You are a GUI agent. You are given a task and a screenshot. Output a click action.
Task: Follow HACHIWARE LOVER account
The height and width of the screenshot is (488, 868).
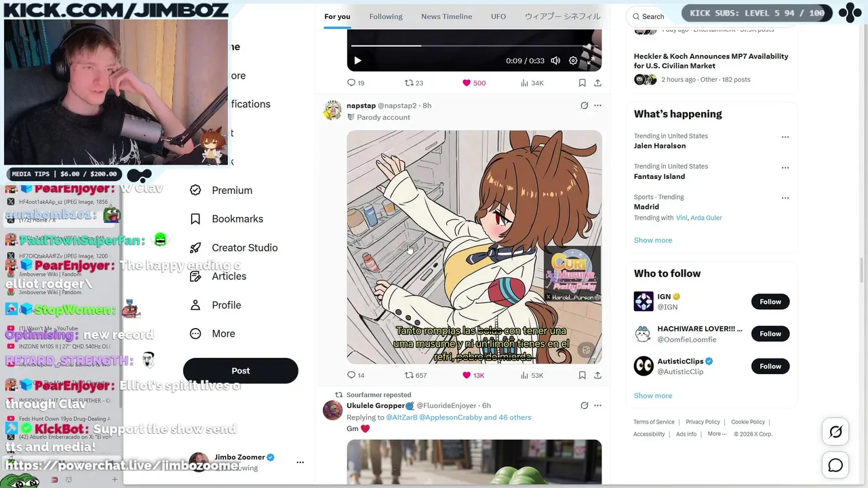pyautogui.click(x=770, y=333)
